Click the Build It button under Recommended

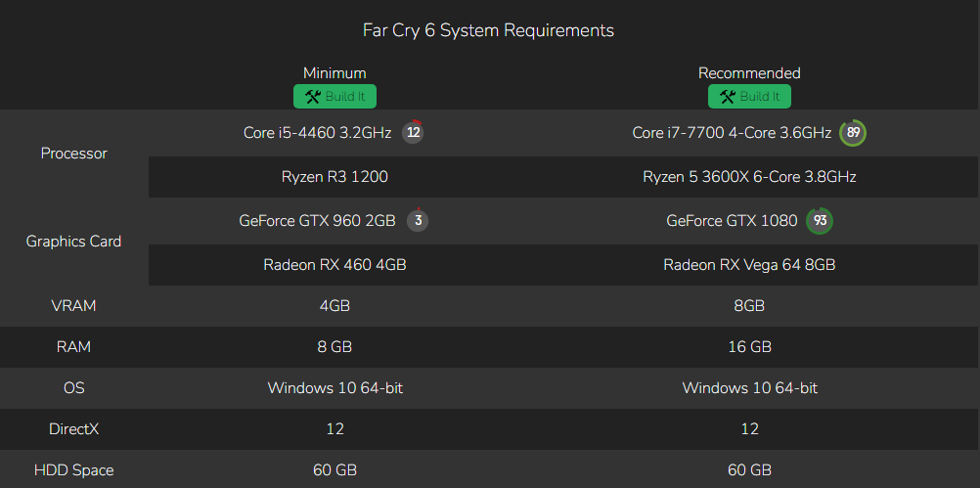click(749, 96)
